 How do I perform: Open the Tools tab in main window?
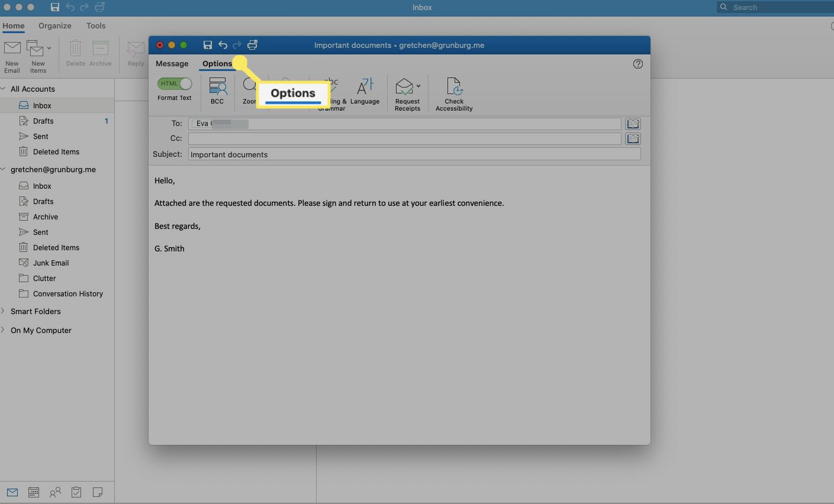pos(96,25)
